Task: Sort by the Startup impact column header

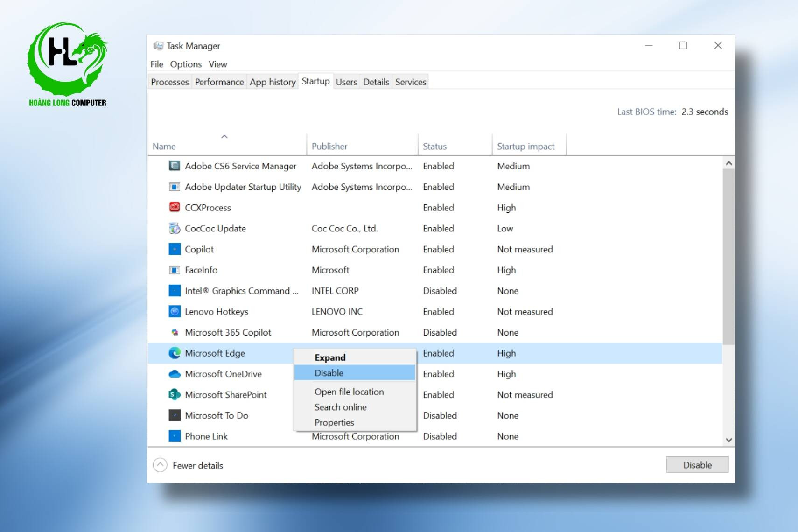Action: (x=529, y=145)
